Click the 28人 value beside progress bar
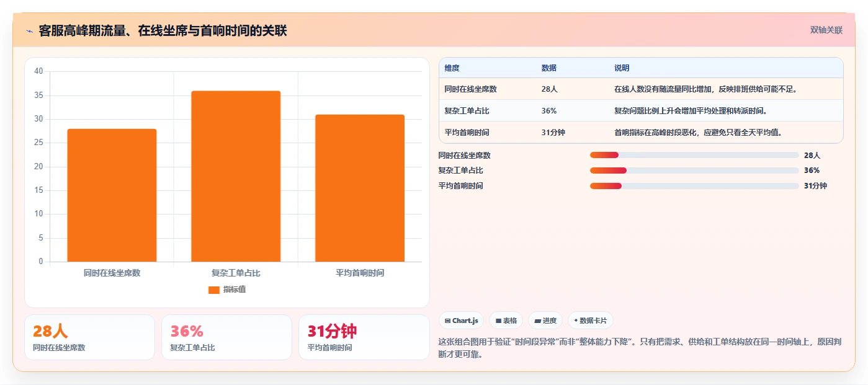This screenshot has width=868, height=385. 812,155
